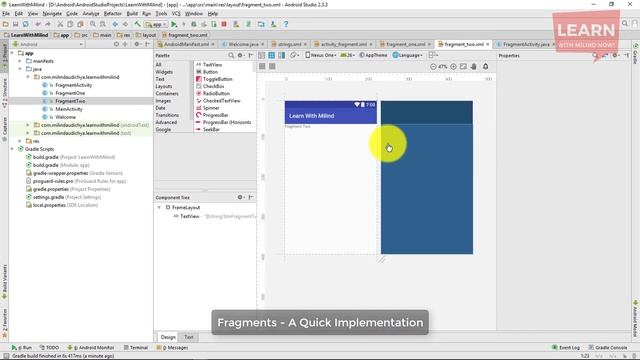Select TextView in the Component Tree
Image resolution: width=640 pixels, height=360 pixels.
[x=190, y=216]
